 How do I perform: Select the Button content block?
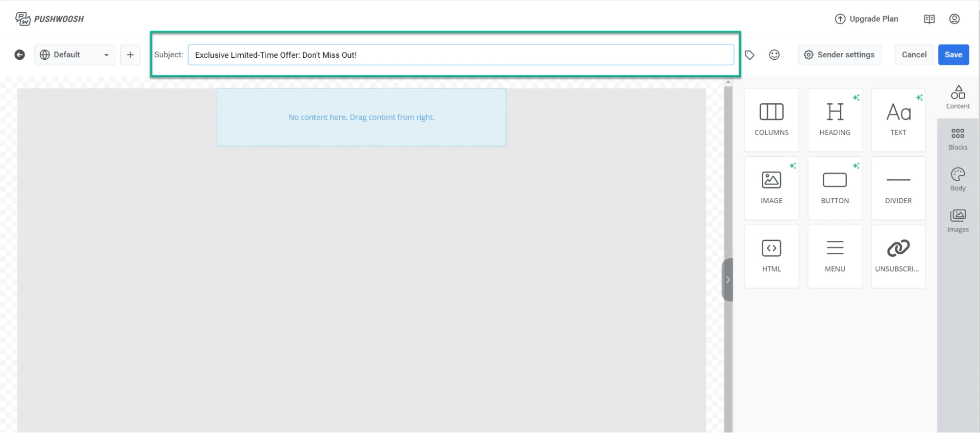coord(834,188)
